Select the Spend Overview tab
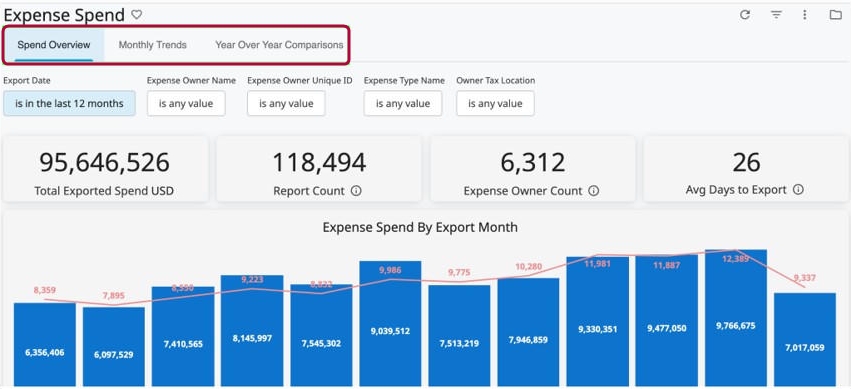This screenshot has width=851, height=389. (54, 45)
